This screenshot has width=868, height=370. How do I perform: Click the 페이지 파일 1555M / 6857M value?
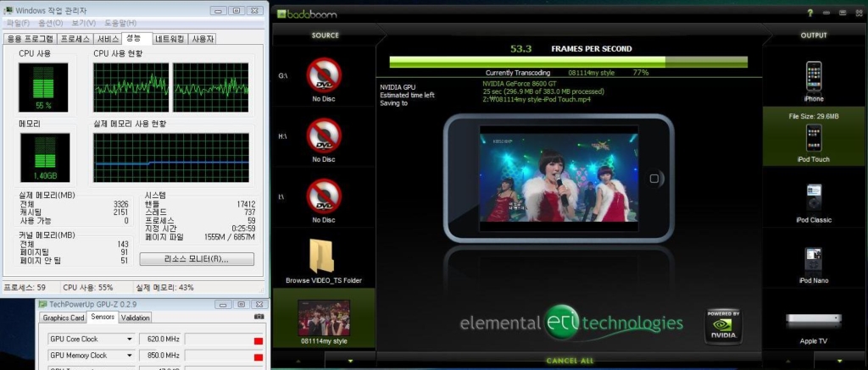[230, 237]
